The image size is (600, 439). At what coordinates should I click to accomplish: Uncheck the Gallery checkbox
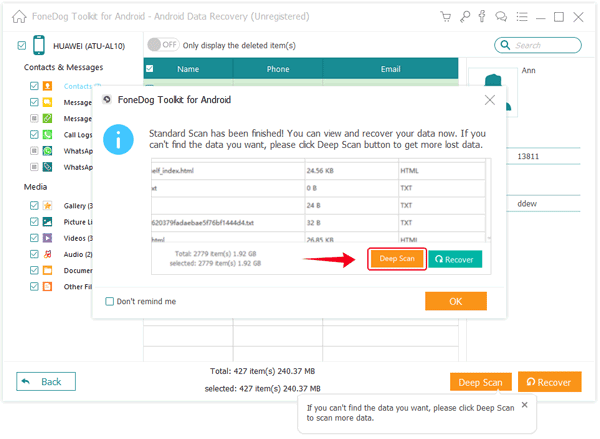34,206
